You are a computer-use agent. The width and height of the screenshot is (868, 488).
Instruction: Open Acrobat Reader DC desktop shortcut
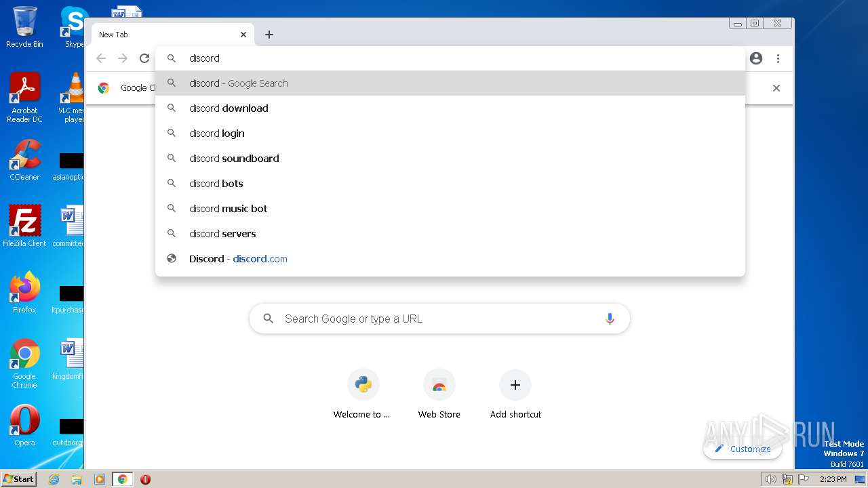point(24,98)
